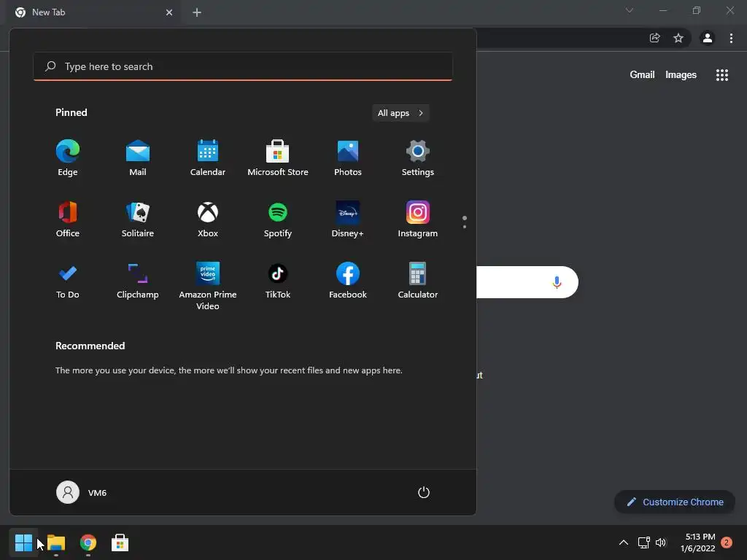Image resolution: width=747 pixels, height=560 pixels.
Task: Open Chrome tab search dropdown
Action: coord(630,10)
